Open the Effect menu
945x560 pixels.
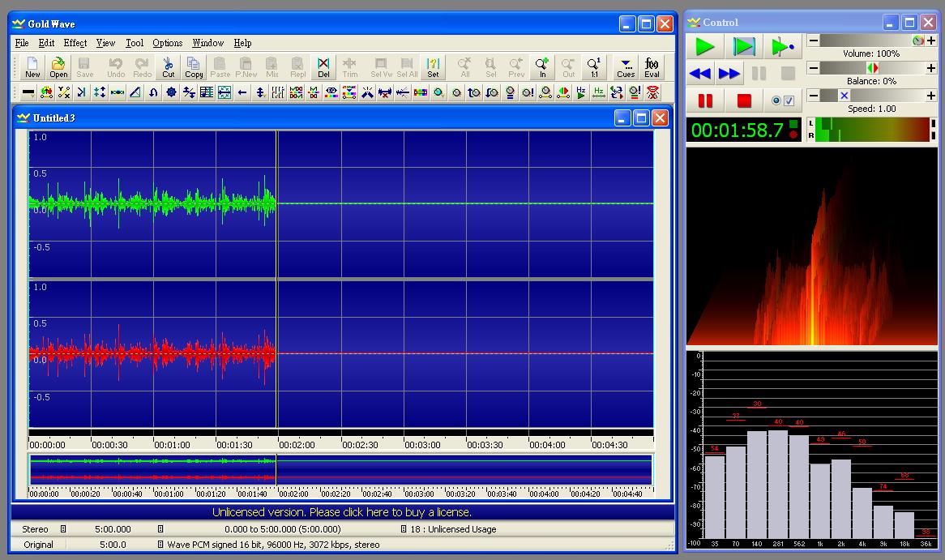(75, 43)
